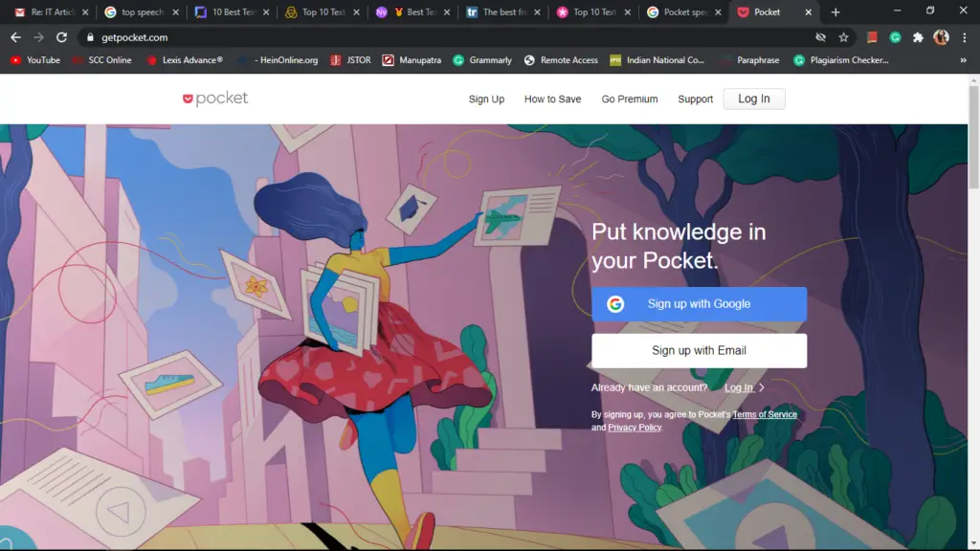
Task: Reload the getpocket.com page
Action: (x=61, y=37)
